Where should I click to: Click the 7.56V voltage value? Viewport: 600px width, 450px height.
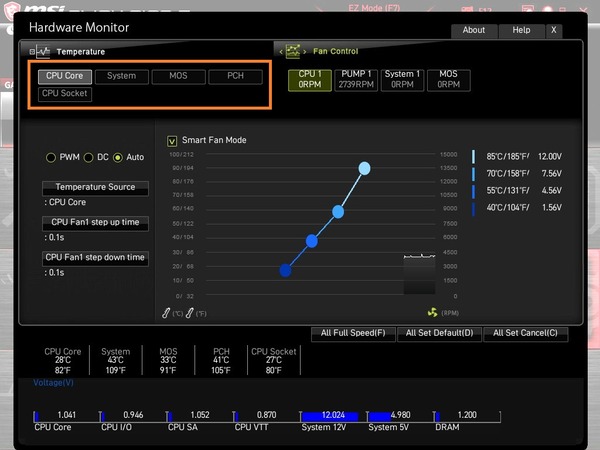(x=551, y=174)
